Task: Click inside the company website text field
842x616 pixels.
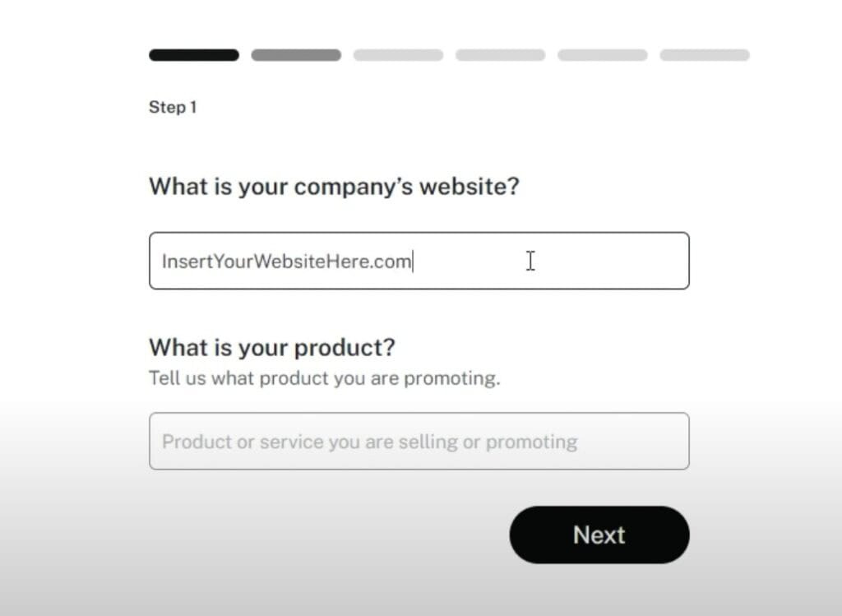Action: click(419, 261)
